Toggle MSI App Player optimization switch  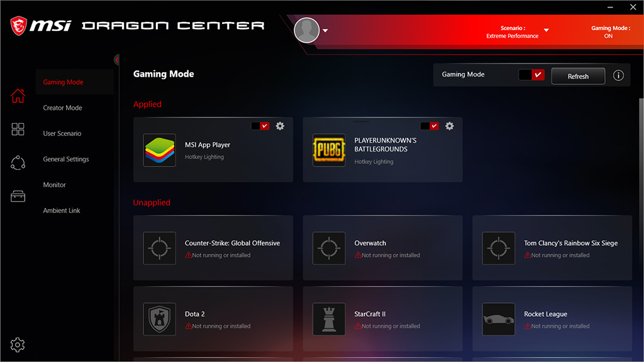pos(260,126)
